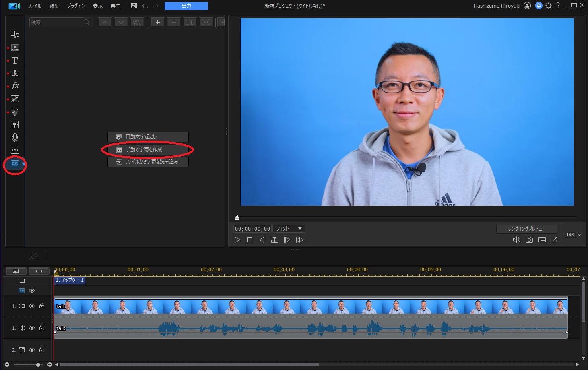Open the Effect Room fx icon

point(15,86)
